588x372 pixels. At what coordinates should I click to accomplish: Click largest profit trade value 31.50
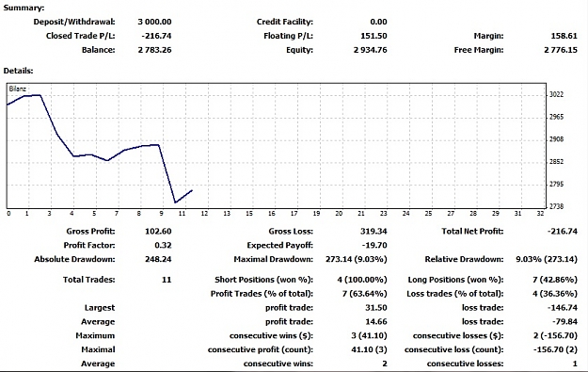376,308
